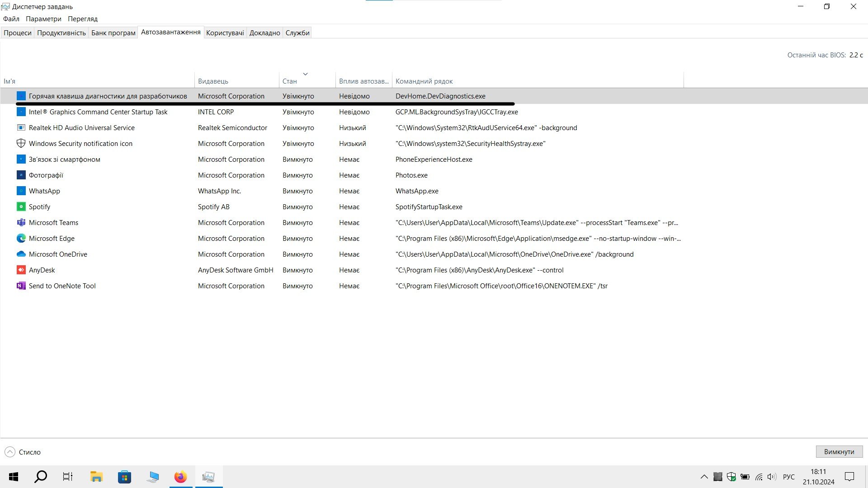Click the РУС language indicator
This screenshot has height=488, width=868.
788,477
